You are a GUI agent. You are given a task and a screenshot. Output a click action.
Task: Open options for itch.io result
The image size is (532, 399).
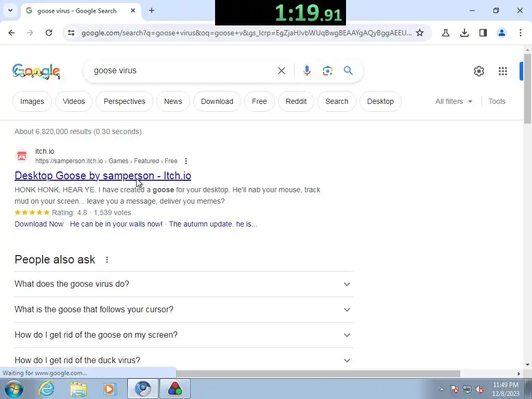point(186,161)
